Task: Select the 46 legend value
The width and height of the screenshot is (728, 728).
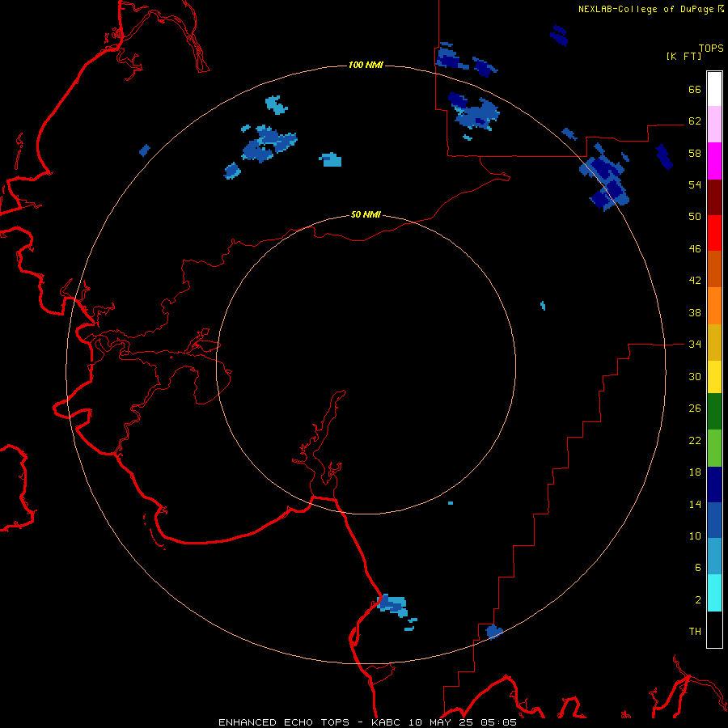Action: [x=695, y=249]
